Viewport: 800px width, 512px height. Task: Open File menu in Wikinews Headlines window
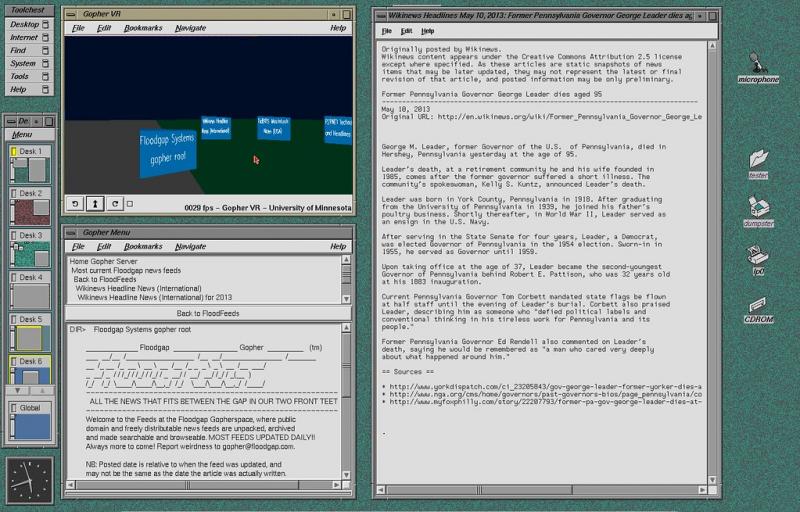pyautogui.click(x=387, y=31)
